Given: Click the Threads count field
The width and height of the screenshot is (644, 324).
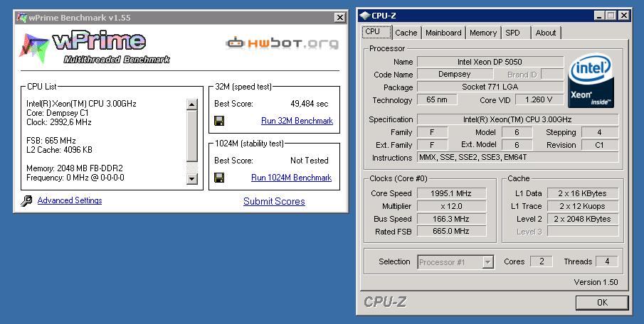Looking at the screenshot, I should click(606, 261).
